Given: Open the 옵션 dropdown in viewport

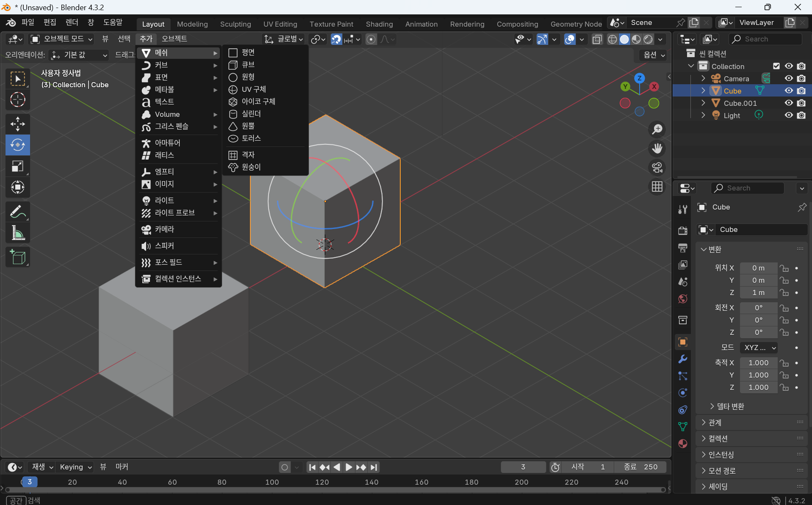Looking at the screenshot, I should point(654,55).
